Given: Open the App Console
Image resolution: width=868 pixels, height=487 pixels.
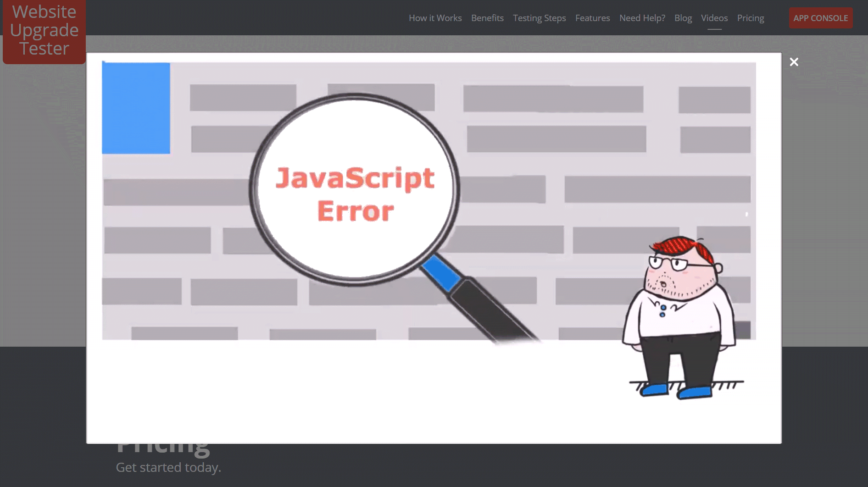Looking at the screenshot, I should pyautogui.click(x=821, y=18).
